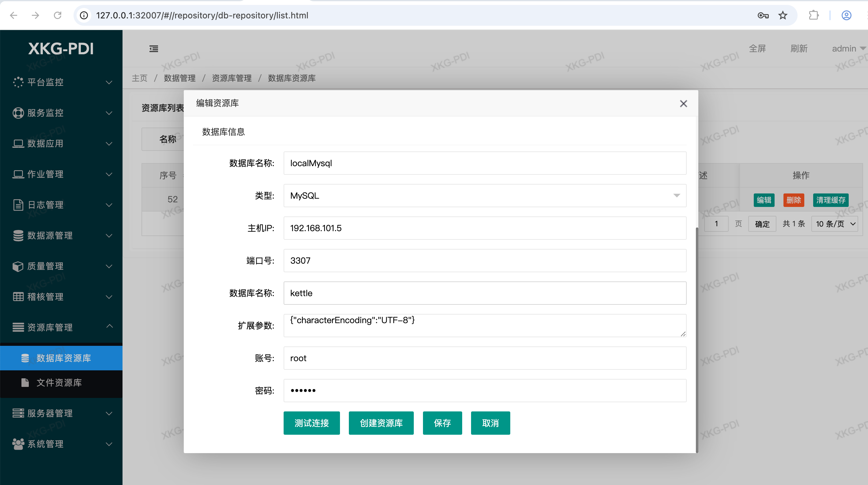The image size is (868, 485).
Task: Click the 数据源管理 database icon
Action: tap(18, 235)
